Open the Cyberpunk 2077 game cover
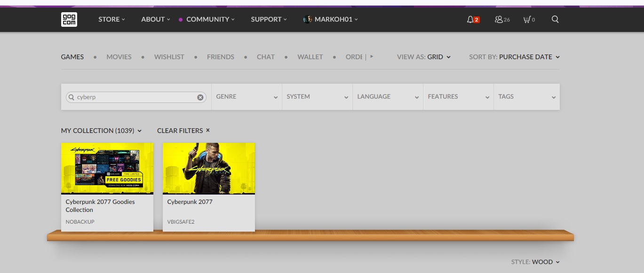The height and width of the screenshot is (273, 644). (x=209, y=168)
